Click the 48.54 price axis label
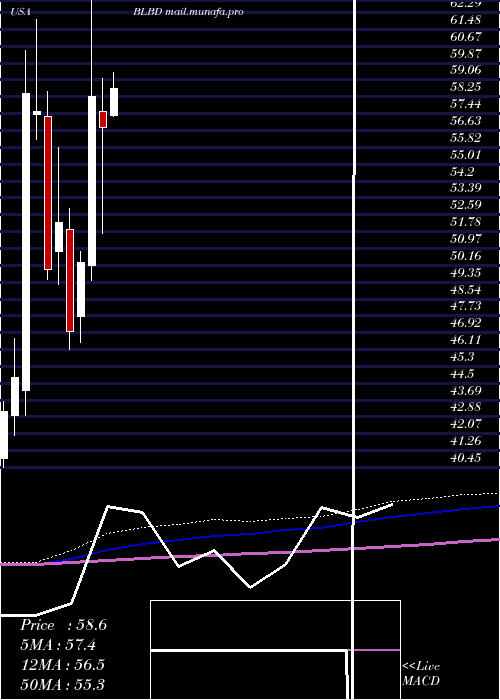The width and height of the screenshot is (500, 700). 466,290
